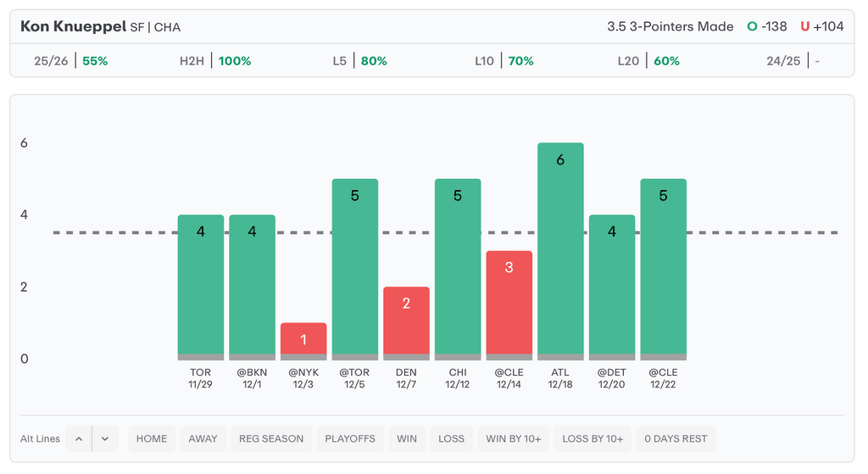Filter games by LOSS
Viewport: 868px width, 474px height.
(451, 438)
